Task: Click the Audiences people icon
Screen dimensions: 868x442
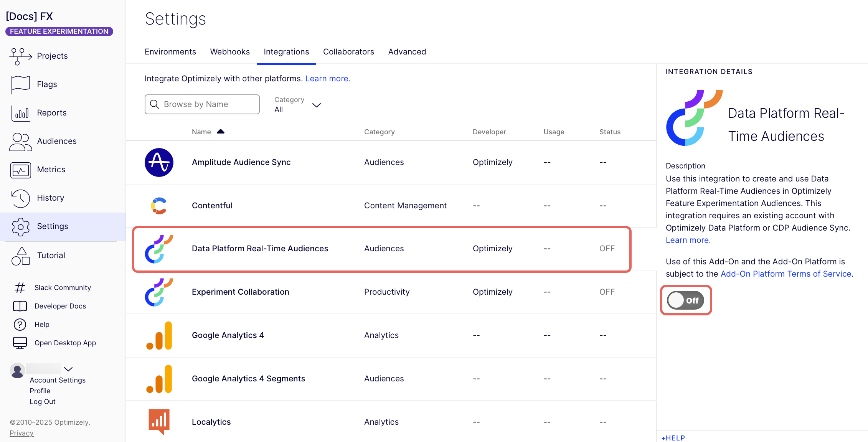Action: (20, 141)
